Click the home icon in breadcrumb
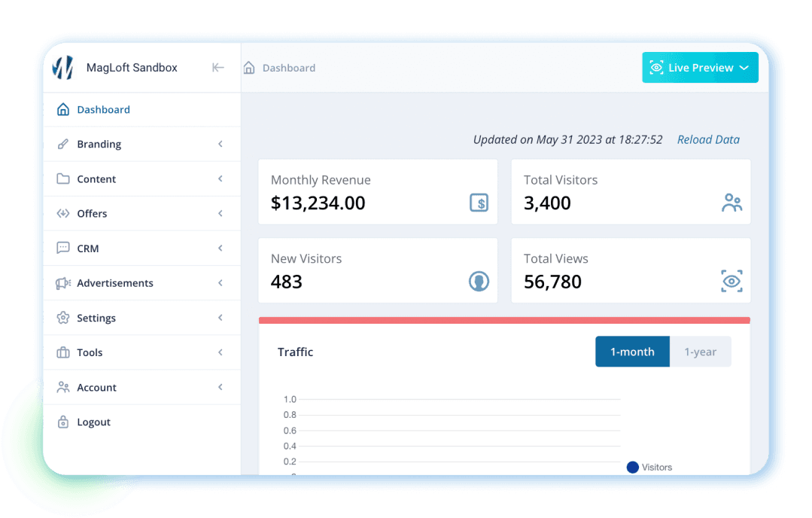The width and height of the screenshot is (812, 518). 249,68
